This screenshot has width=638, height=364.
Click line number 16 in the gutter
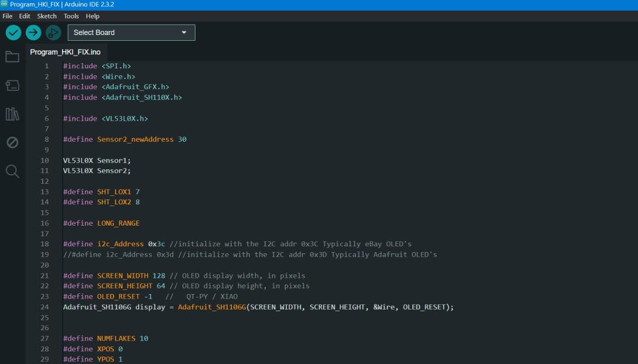[x=45, y=223]
